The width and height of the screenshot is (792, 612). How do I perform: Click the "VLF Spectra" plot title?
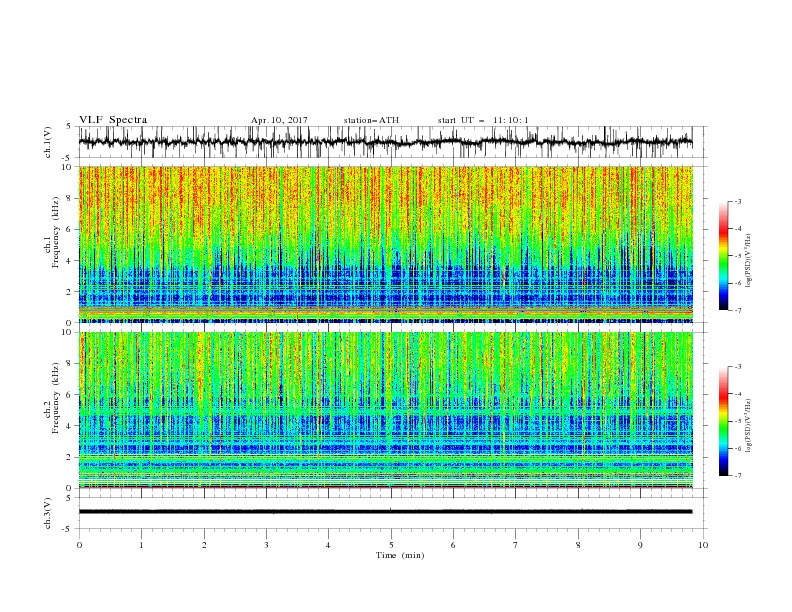click(113, 120)
